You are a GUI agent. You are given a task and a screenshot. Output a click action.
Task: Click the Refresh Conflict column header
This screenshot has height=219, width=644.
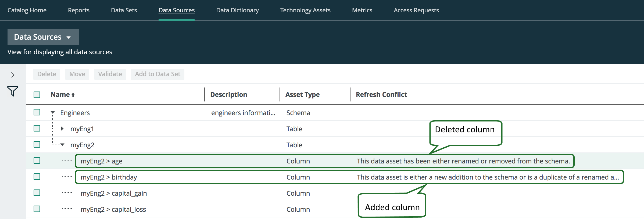(x=381, y=95)
